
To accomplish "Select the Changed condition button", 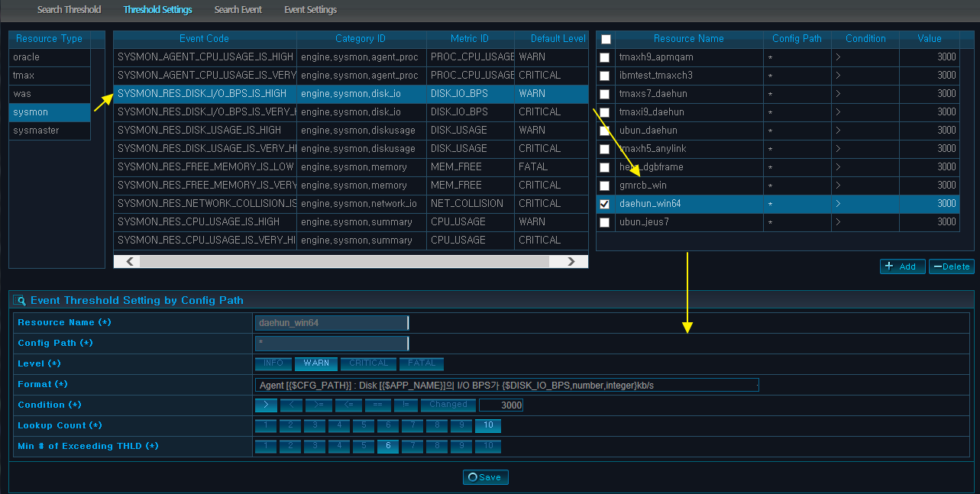I will pos(448,405).
